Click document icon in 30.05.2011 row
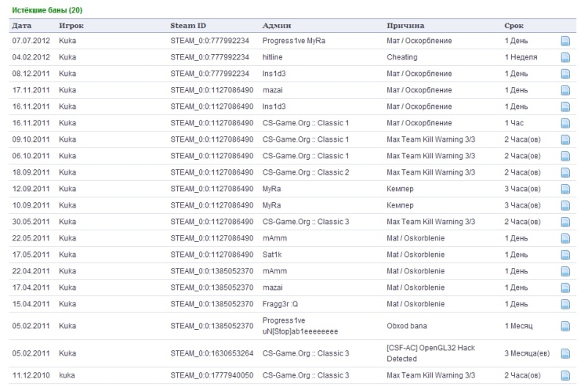 [565, 222]
